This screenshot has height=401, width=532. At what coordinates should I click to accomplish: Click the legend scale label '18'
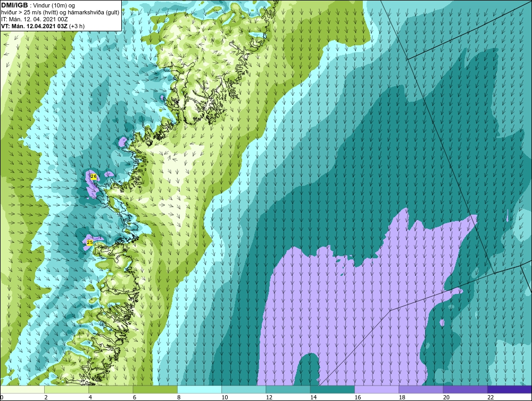tap(402, 397)
